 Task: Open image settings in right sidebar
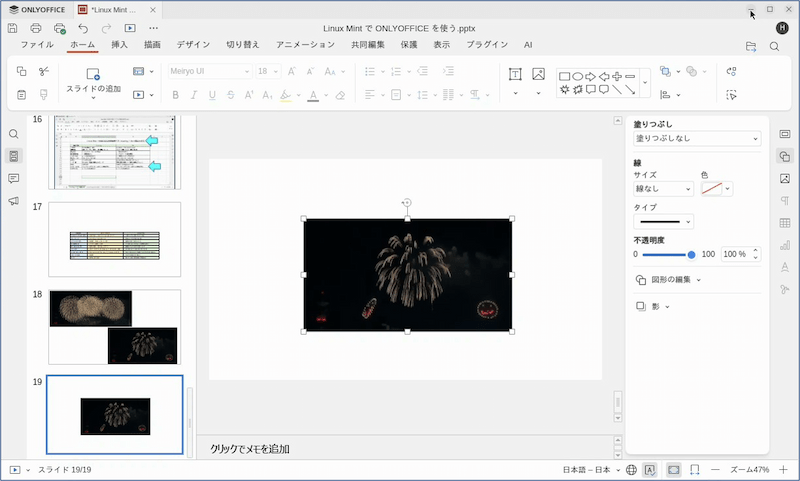785,179
